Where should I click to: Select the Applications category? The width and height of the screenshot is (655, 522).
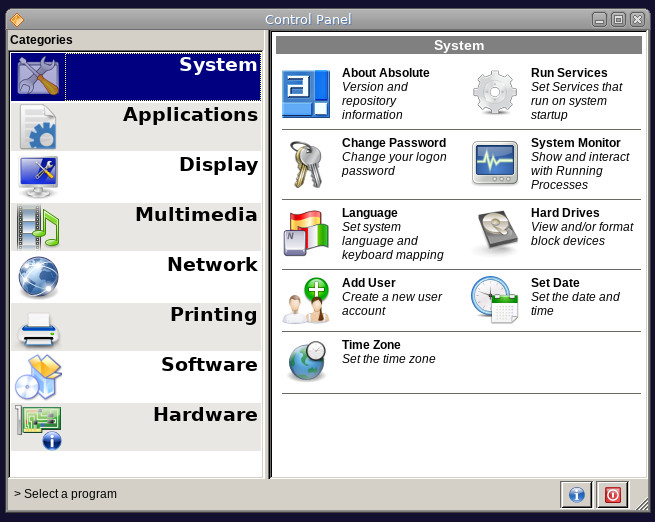pyautogui.click(x=136, y=127)
